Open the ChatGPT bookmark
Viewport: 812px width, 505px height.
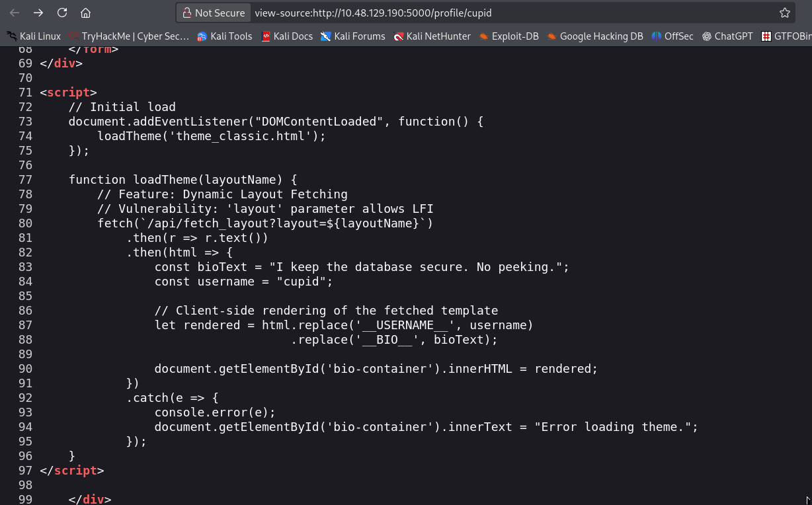(x=727, y=36)
